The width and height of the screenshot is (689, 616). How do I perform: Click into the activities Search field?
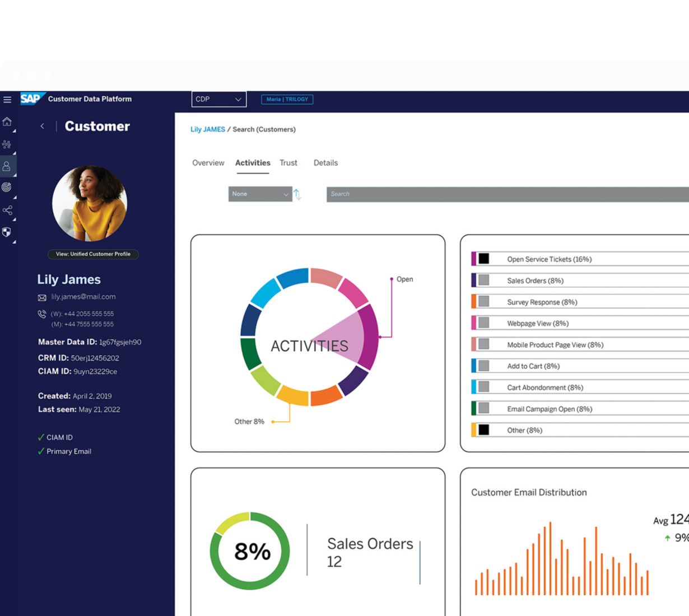504,194
